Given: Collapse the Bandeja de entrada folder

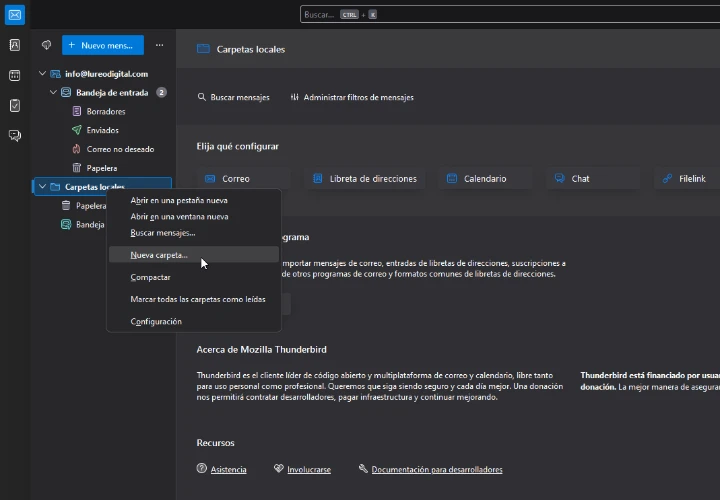Looking at the screenshot, I should click(53, 92).
